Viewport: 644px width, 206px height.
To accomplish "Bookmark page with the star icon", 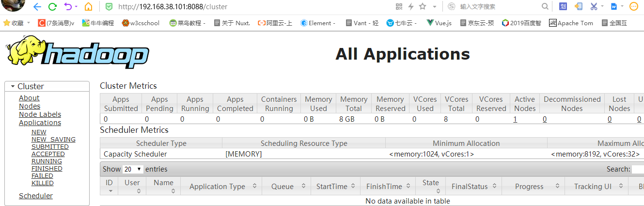I will (423, 7).
